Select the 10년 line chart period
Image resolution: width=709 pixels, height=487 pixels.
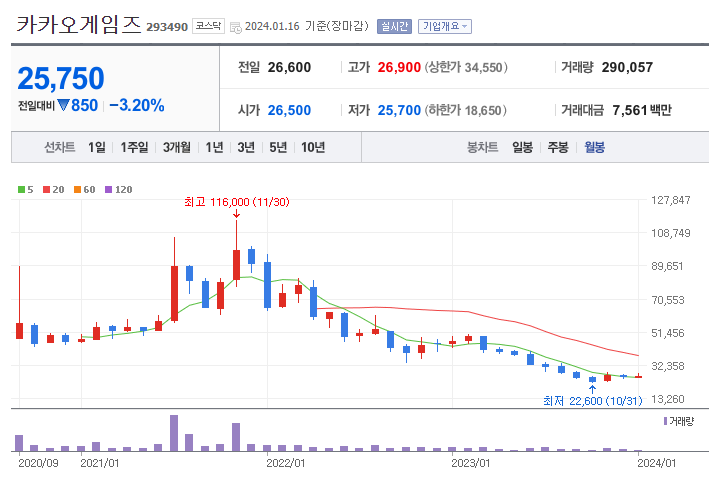point(313,147)
